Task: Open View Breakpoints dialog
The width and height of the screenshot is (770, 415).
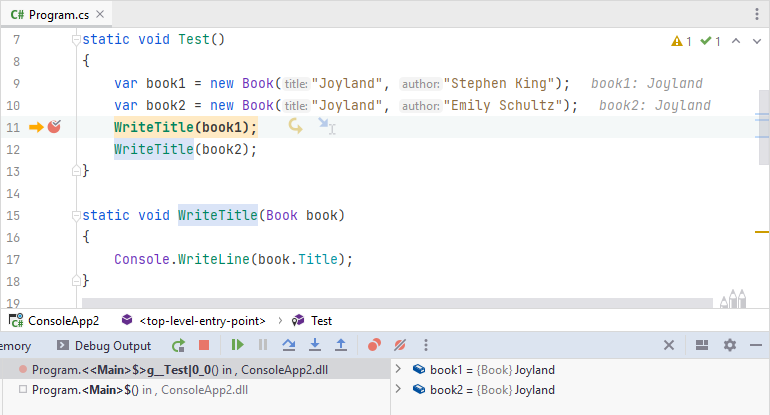Action: (x=374, y=345)
